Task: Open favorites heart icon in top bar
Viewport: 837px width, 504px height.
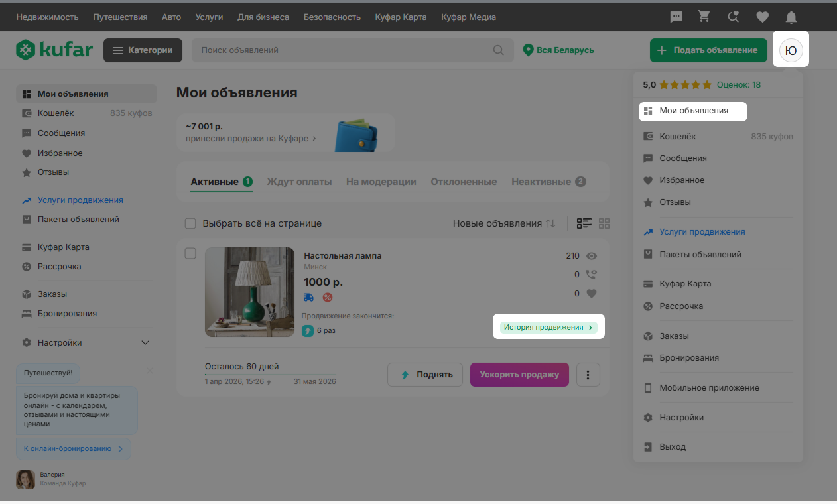Action: pyautogui.click(x=762, y=17)
